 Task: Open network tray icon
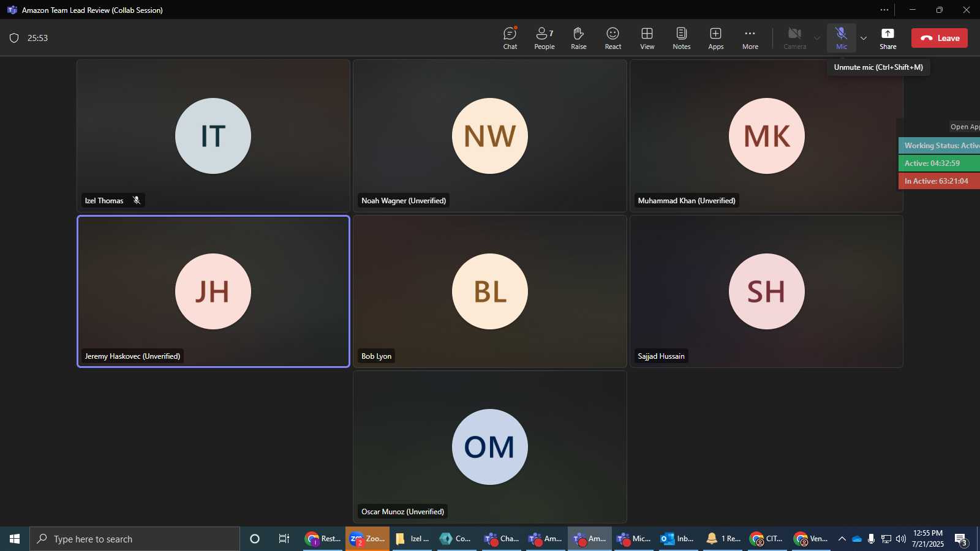[x=886, y=539]
